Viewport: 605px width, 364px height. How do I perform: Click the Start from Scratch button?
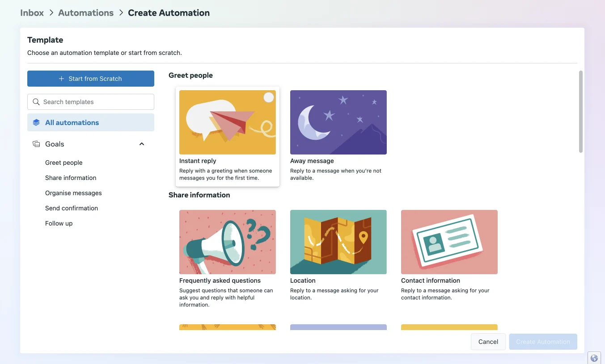tap(91, 79)
